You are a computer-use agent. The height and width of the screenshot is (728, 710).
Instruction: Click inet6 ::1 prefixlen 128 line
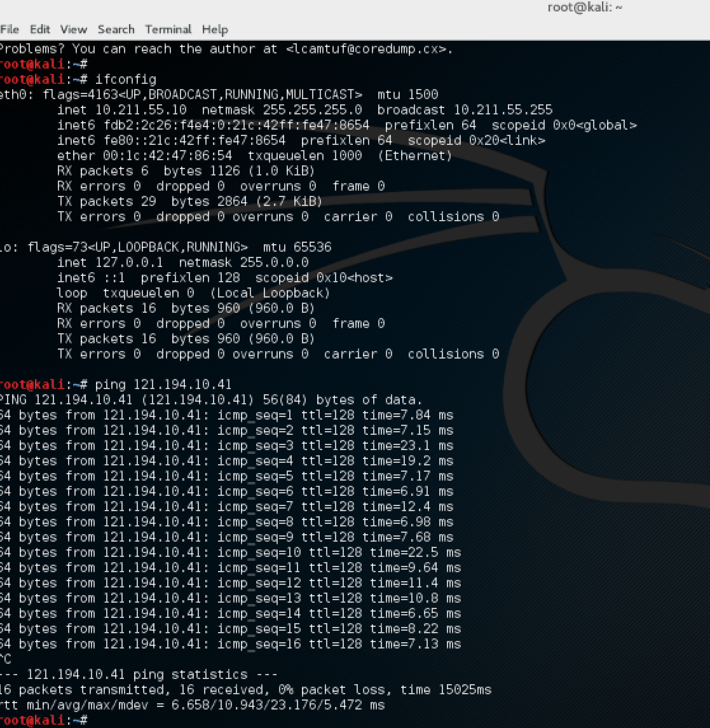225,278
